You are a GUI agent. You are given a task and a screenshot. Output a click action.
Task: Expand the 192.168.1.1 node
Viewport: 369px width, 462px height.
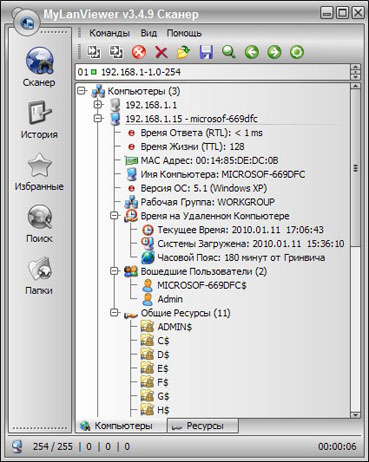coord(98,104)
